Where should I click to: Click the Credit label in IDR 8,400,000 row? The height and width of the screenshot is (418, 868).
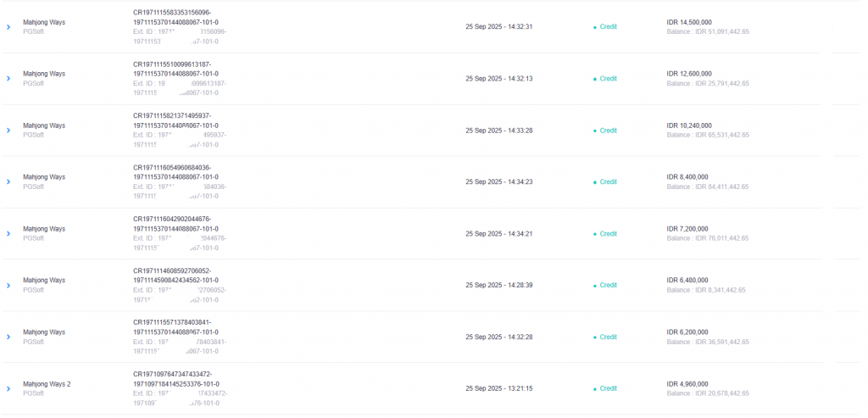coord(608,181)
